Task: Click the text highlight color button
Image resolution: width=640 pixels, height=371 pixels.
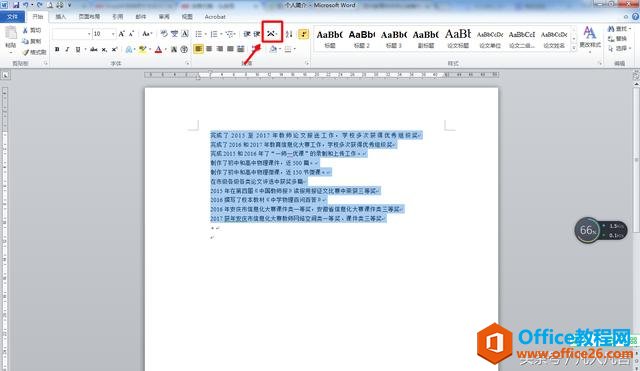Action: click(142, 49)
